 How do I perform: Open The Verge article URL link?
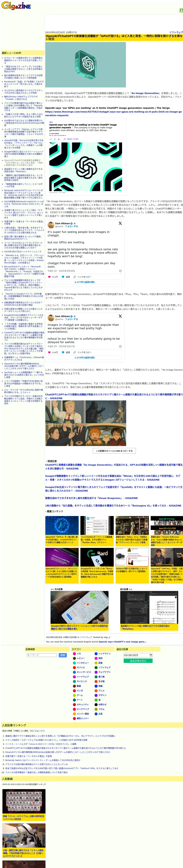(x=113, y=114)
